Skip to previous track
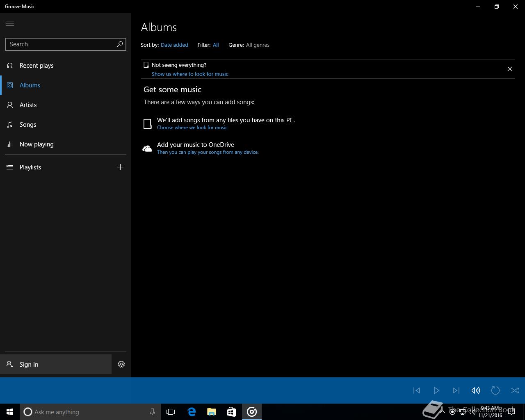 point(417,390)
